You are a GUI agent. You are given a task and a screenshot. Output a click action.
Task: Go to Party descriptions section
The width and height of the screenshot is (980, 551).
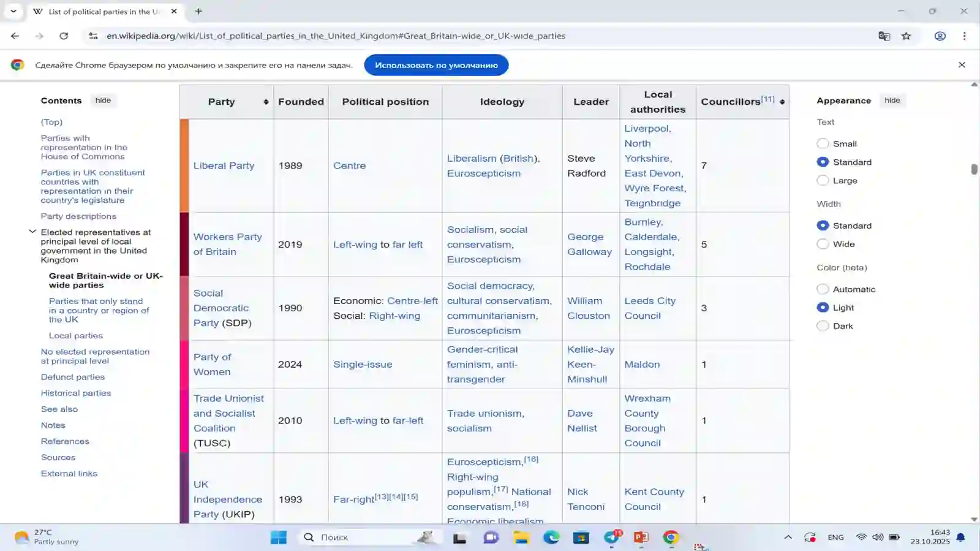[78, 216]
